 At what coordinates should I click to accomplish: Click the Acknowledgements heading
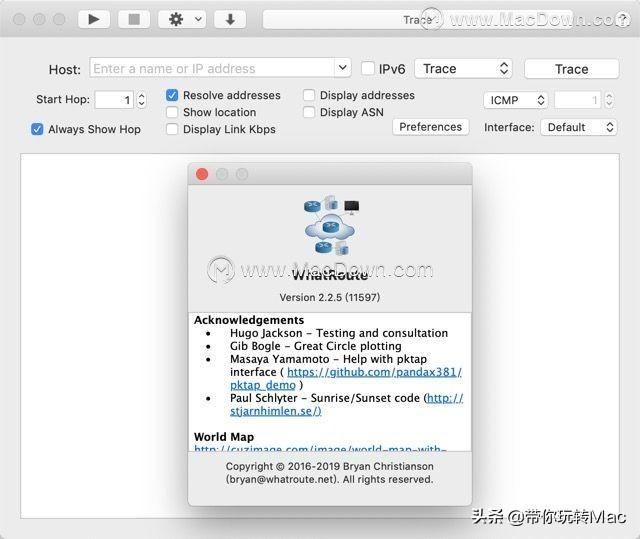pyautogui.click(x=249, y=320)
